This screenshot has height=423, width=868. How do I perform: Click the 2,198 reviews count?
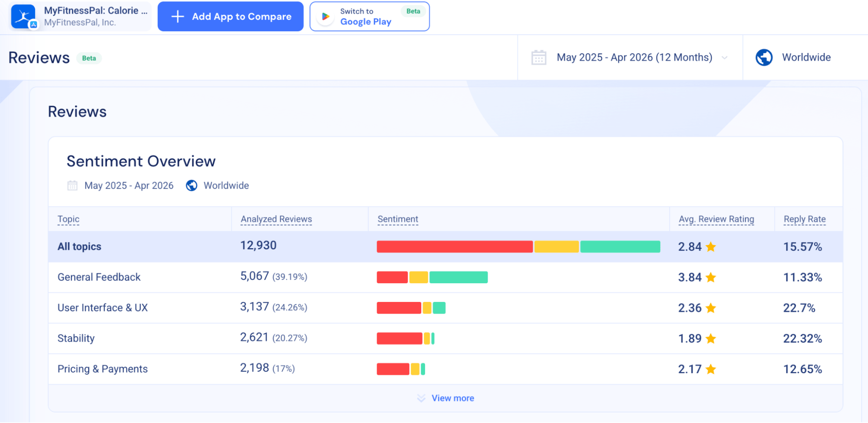[x=255, y=368]
